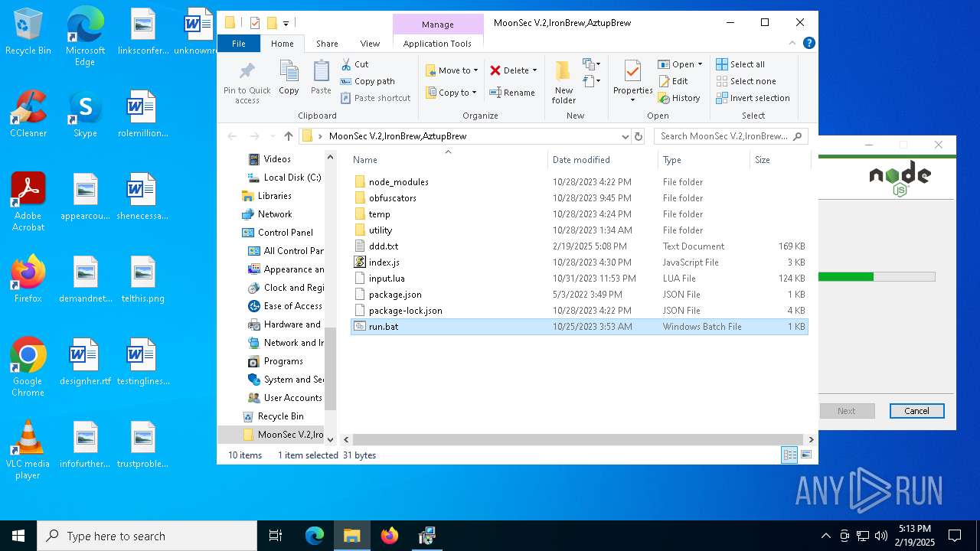Click the Edit command in ribbon
This screenshot has width=980, height=551.
tap(673, 81)
